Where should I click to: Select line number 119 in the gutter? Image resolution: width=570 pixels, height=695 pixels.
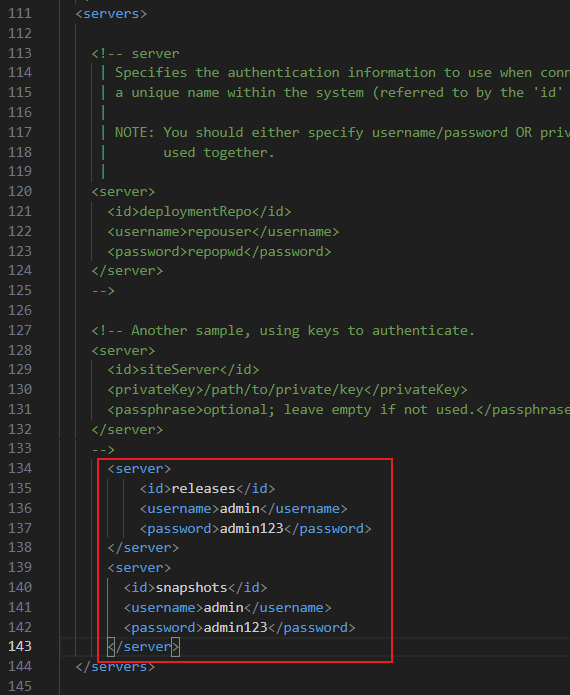20,172
